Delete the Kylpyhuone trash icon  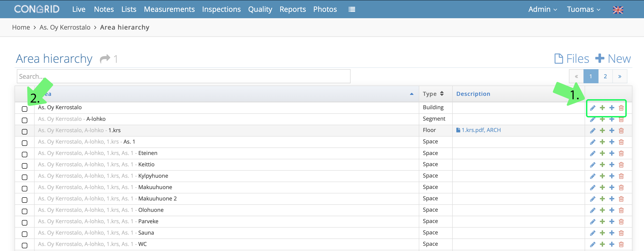click(x=621, y=176)
